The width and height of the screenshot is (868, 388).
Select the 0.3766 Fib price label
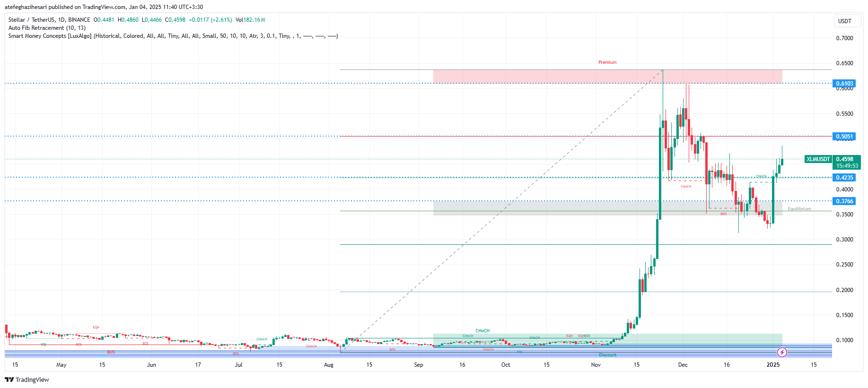coord(844,201)
